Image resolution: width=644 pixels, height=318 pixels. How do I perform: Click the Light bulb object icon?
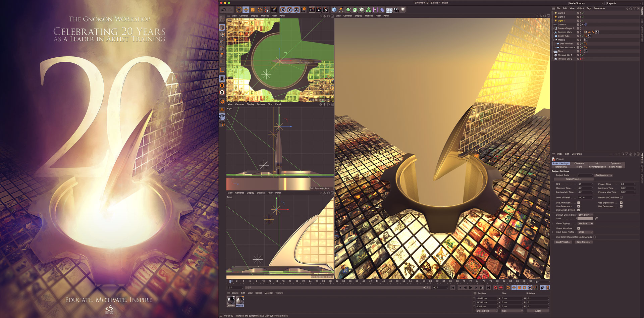[403, 10]
